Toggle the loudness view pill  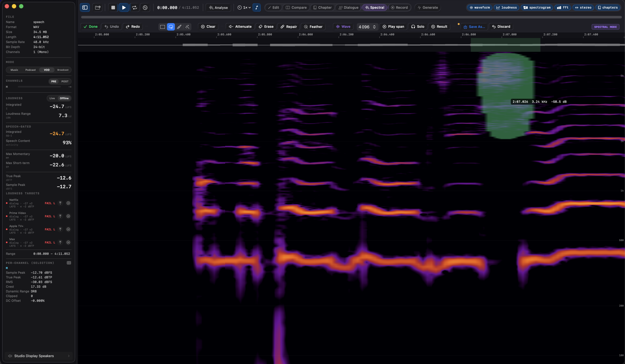click(x=506, y=7)
